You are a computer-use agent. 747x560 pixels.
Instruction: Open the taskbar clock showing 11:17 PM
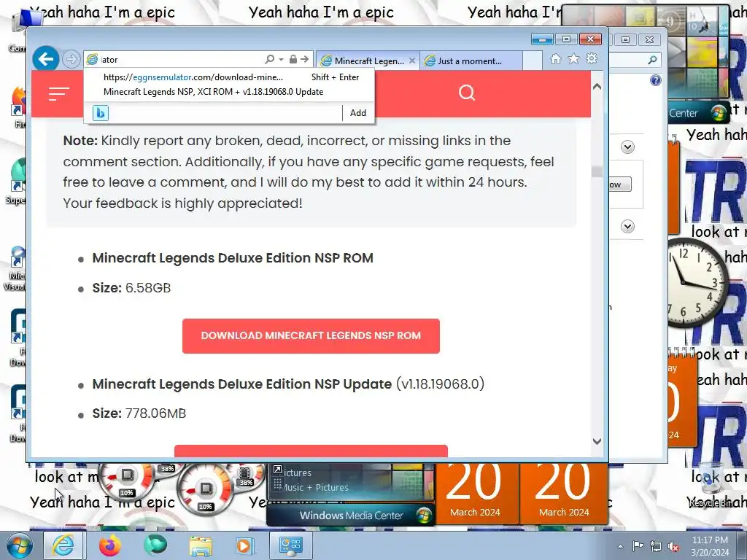pos(710,546)
